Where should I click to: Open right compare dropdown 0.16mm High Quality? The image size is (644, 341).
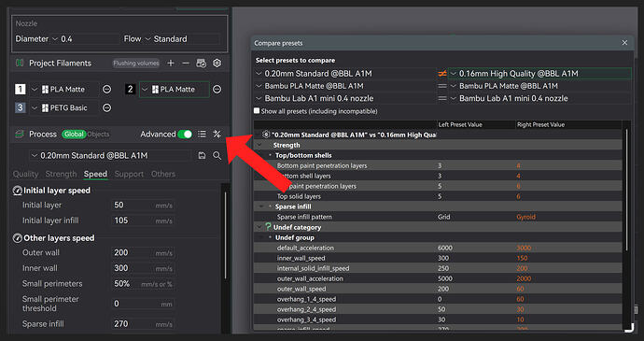(x=539, y=74)
